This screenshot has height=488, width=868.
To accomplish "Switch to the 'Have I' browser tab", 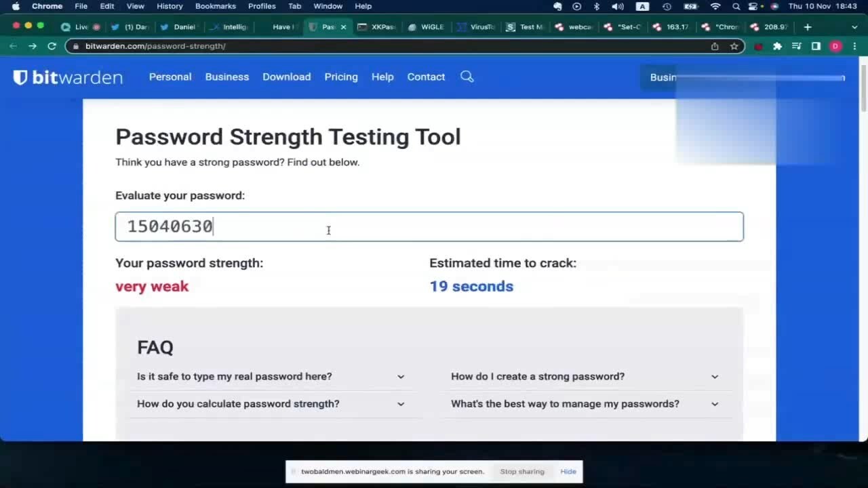I will 279,27.
